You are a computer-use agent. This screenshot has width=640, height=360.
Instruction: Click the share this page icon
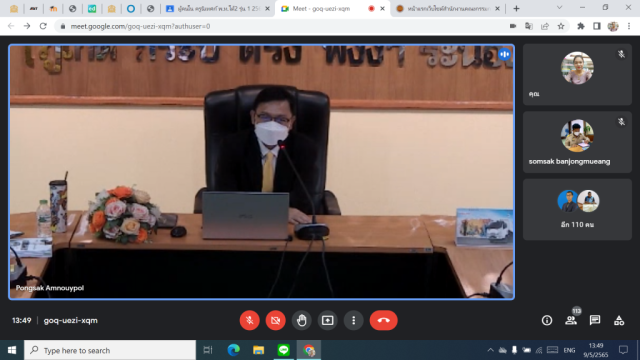click(545, 26)
